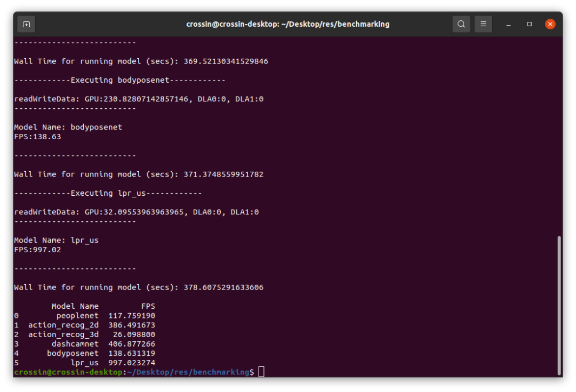Click the FPS value 138.631319
Viewport: 576px width, 392px height.
(x=132, y=354)
